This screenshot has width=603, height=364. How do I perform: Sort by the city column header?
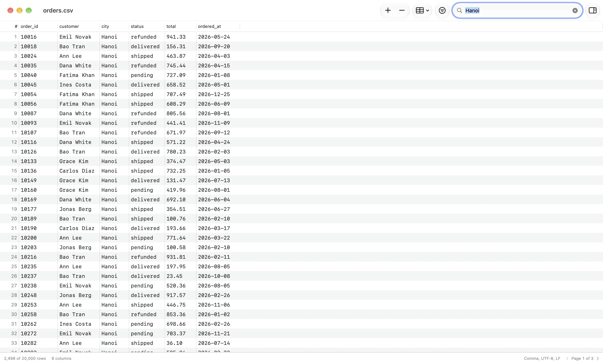(x=114, y=26)
